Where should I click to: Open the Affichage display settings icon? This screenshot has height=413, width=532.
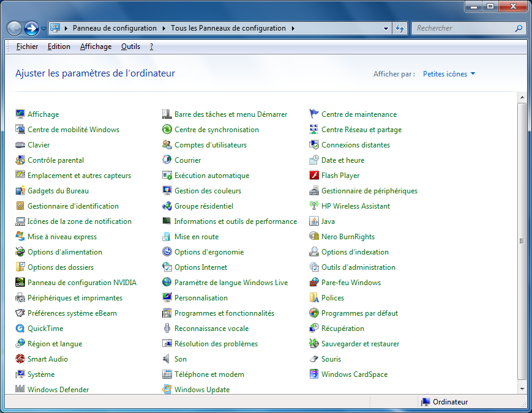[20, 114]
